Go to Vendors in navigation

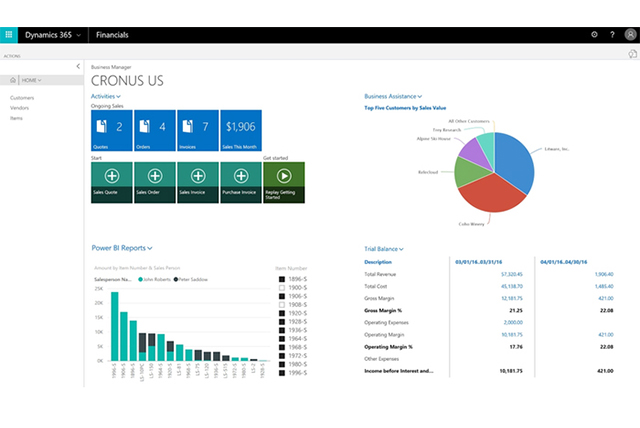pos(19,108)
